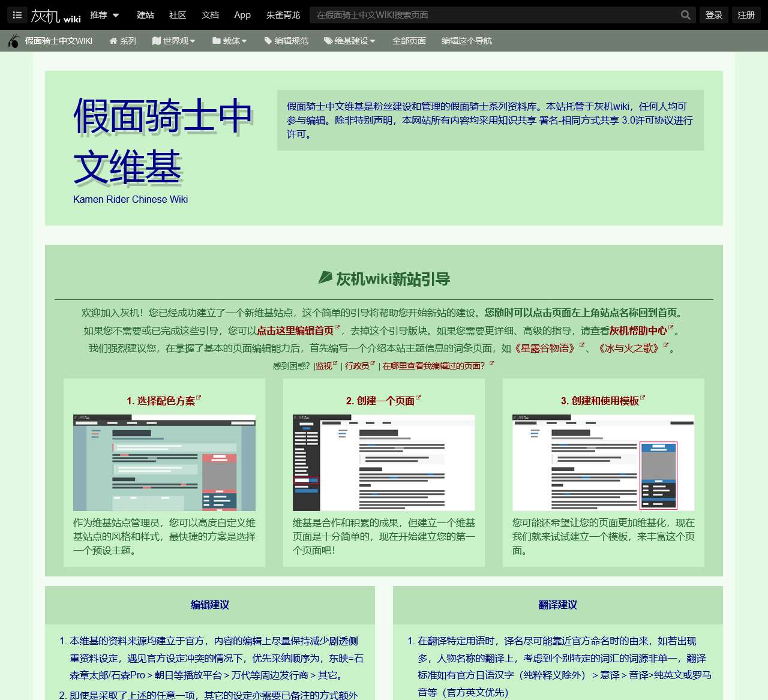Click the 假面骑士中文WIKI site name
The width and height of the screenshot is (768, 700).
pos(59,41)
